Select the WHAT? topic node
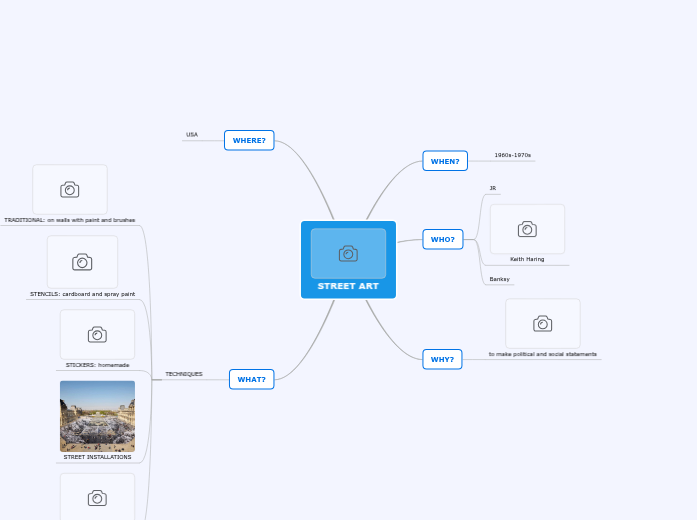 (x=251, y=379)
